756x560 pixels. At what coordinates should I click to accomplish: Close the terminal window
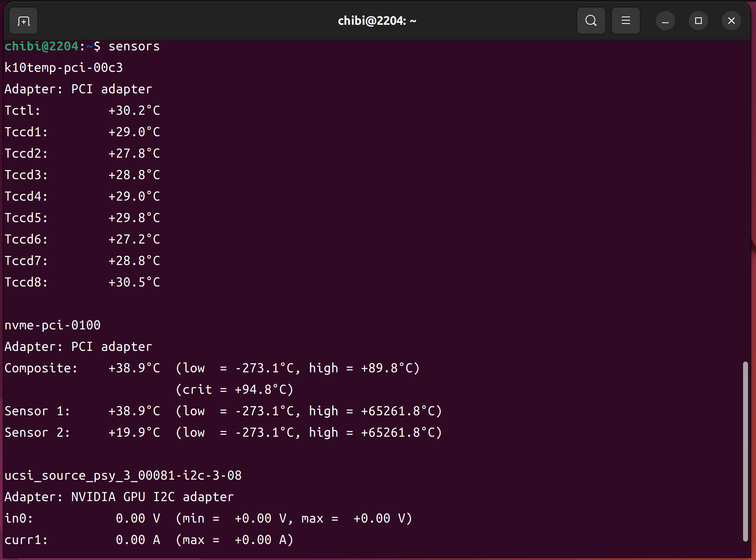pyautogui.click(x=731, y=21)
